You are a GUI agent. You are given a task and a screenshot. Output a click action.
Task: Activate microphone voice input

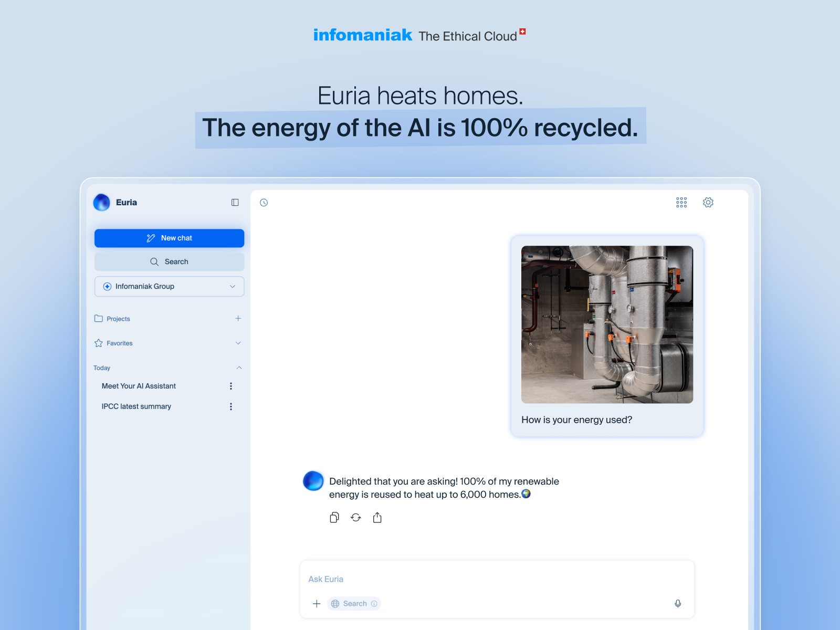(x=678, y=604)
